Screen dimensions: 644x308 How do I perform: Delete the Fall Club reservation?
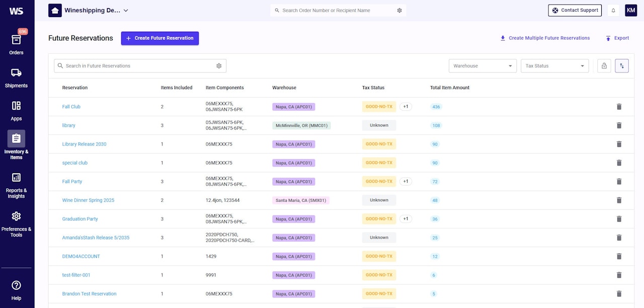pyautogui.click(x=619, y=107)
